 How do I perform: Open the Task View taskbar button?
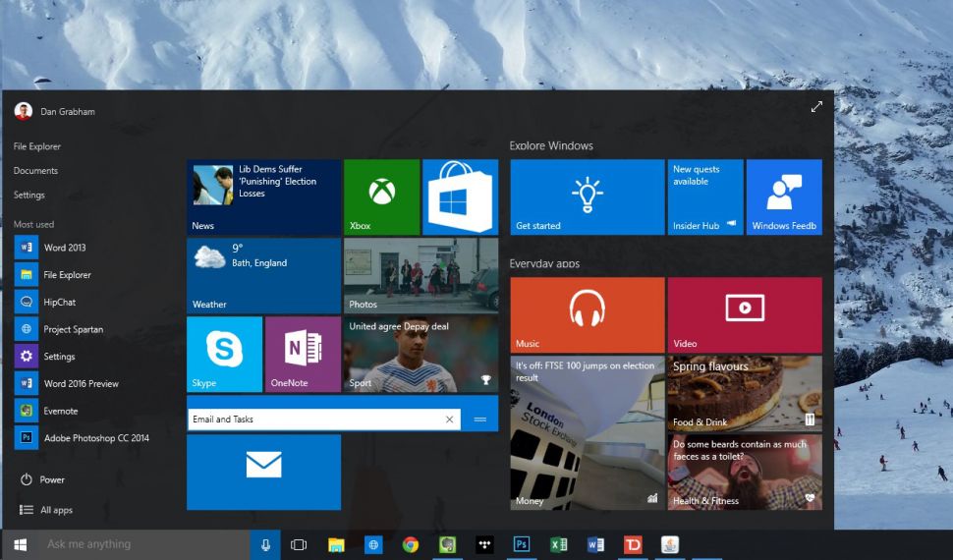pyautogui.click(x=299, y=545)
